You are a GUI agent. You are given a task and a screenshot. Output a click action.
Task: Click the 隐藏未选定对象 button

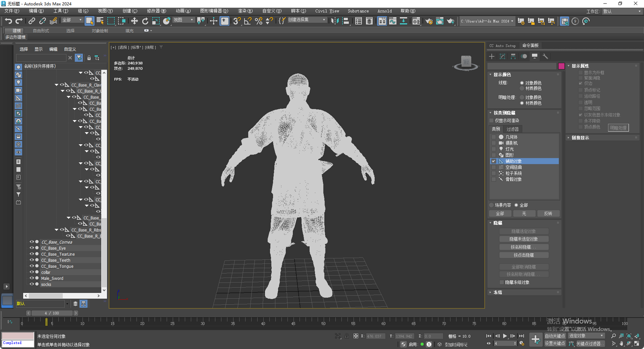click(524, 239)
